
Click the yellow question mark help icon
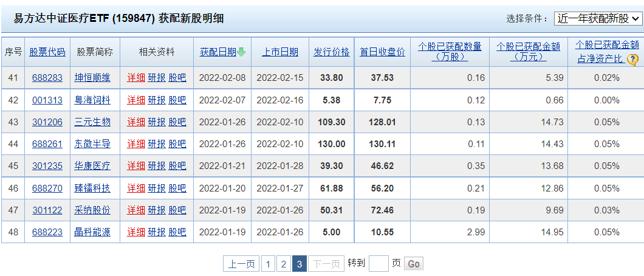[x=633, y=60]
